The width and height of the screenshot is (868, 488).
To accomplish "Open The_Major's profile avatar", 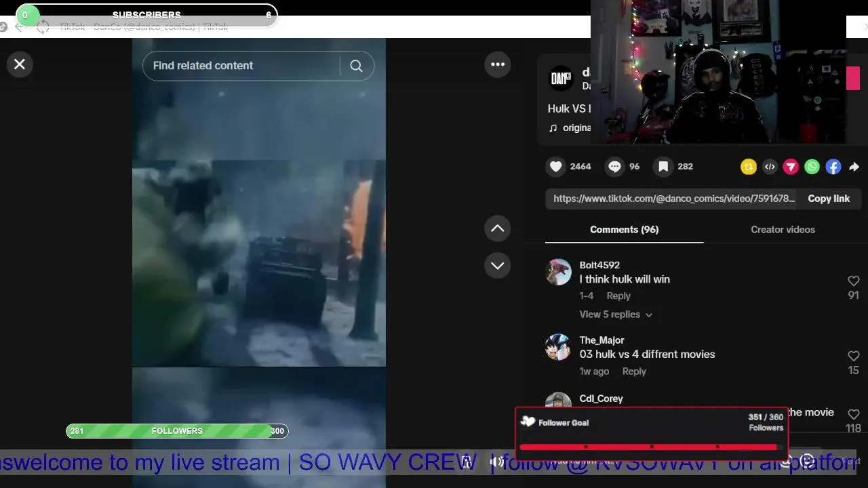I will (559, 347).
